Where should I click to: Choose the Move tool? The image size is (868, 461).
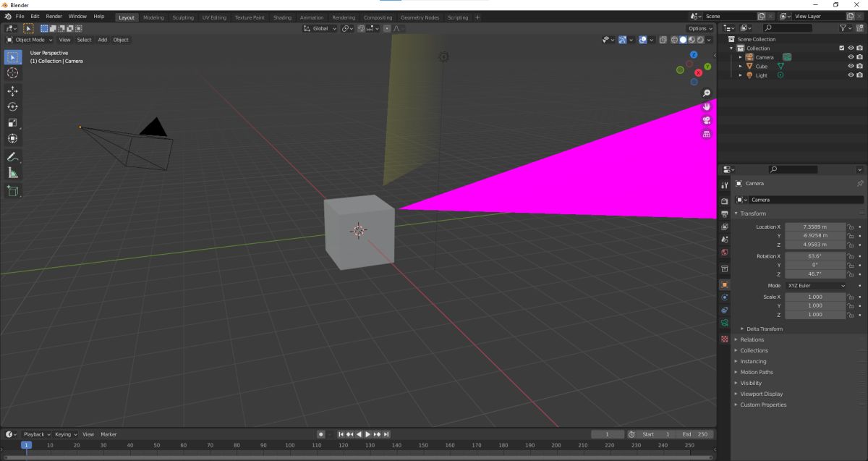(13, 91)
